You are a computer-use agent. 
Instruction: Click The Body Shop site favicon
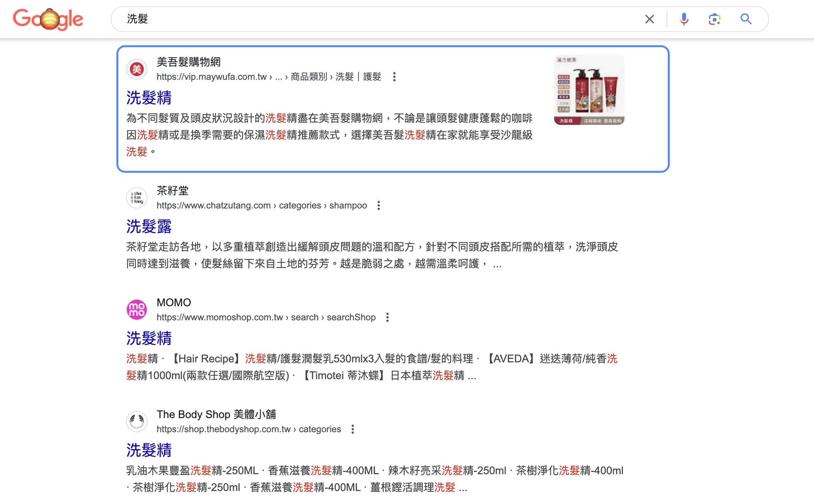(x=137, y=422)
